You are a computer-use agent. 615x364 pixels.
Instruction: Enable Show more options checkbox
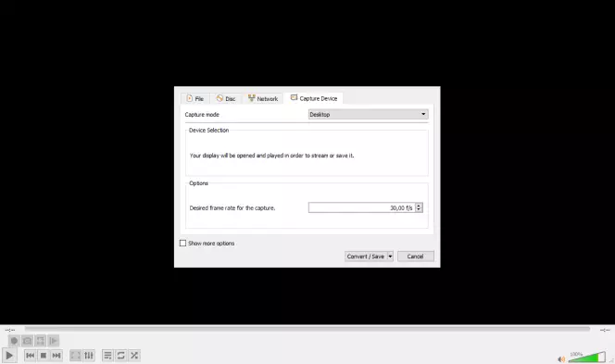(x=182, y=244)
